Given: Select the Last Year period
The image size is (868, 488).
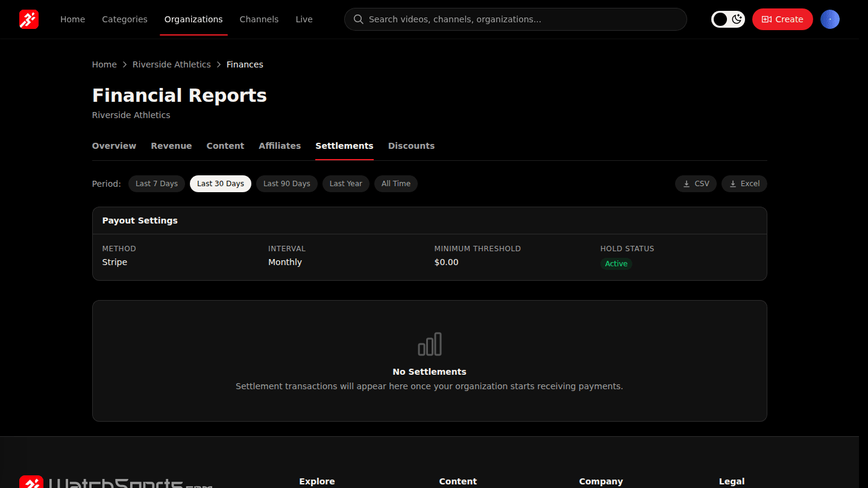Looking at the screenshot, I should click(346, 184).
